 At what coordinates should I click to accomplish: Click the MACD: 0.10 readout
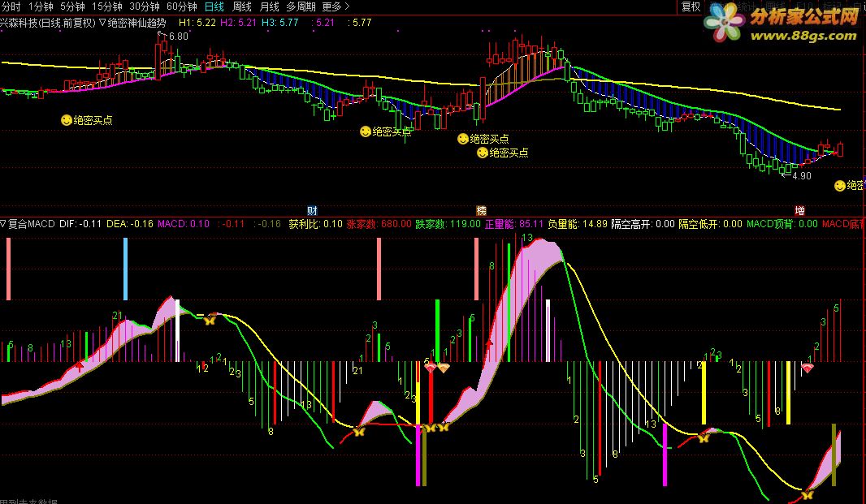click(184, 223)
